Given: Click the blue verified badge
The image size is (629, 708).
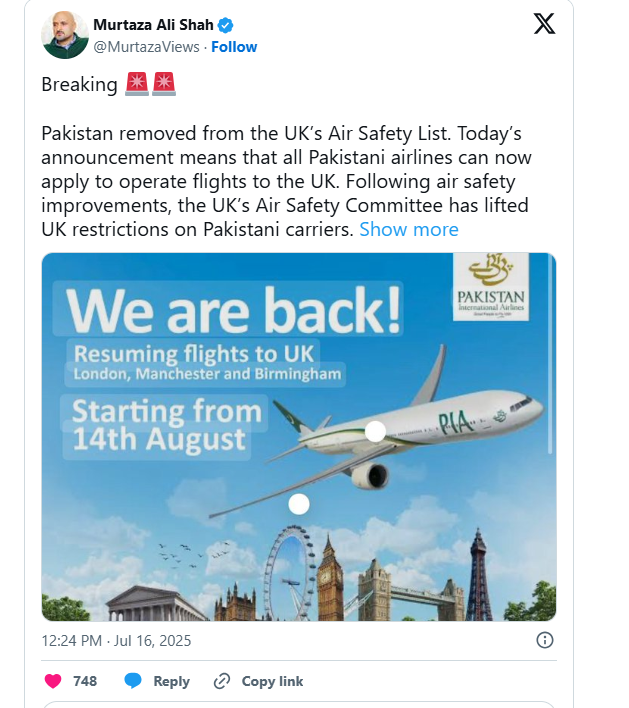Looking at the screenshot, I should point(226,25).
